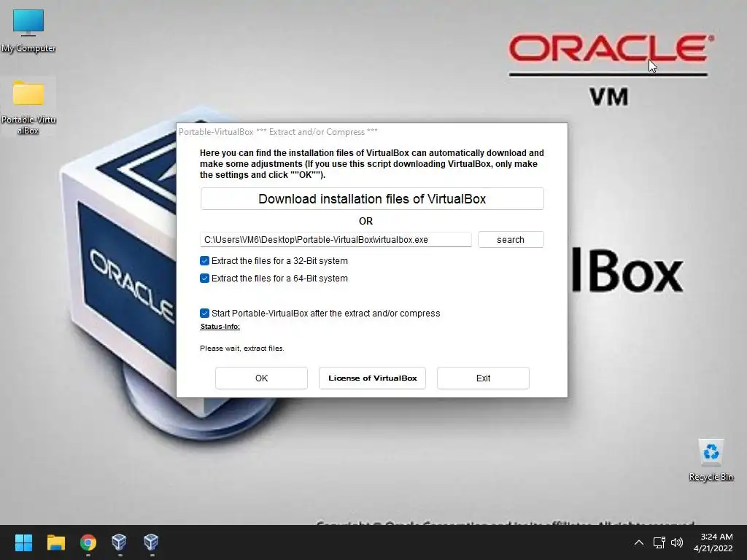747x560 pixels.
Task: Confirm with the OK button
Action: (262, 378)
